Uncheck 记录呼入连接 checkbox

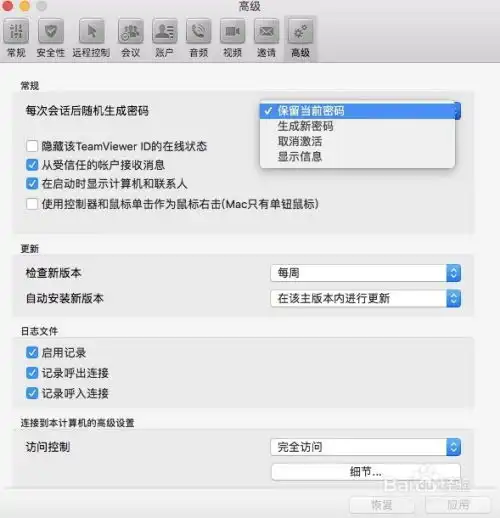pyautogui.click(x=32, y=393)
